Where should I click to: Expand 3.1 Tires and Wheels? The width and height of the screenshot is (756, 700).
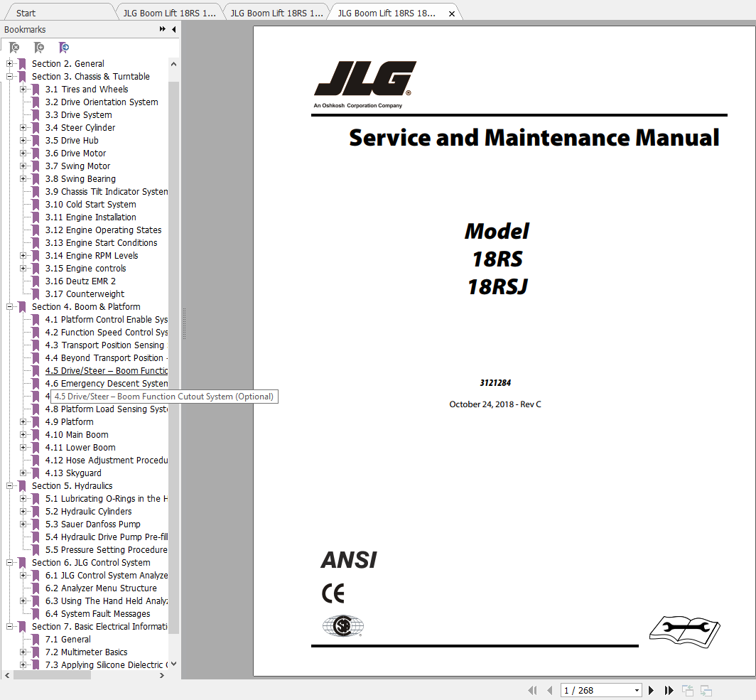click(x=23, y=89)
